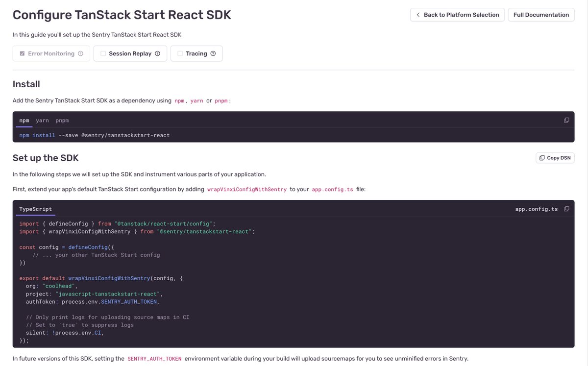Switch to the yarn tab

[x=42, y=120]
